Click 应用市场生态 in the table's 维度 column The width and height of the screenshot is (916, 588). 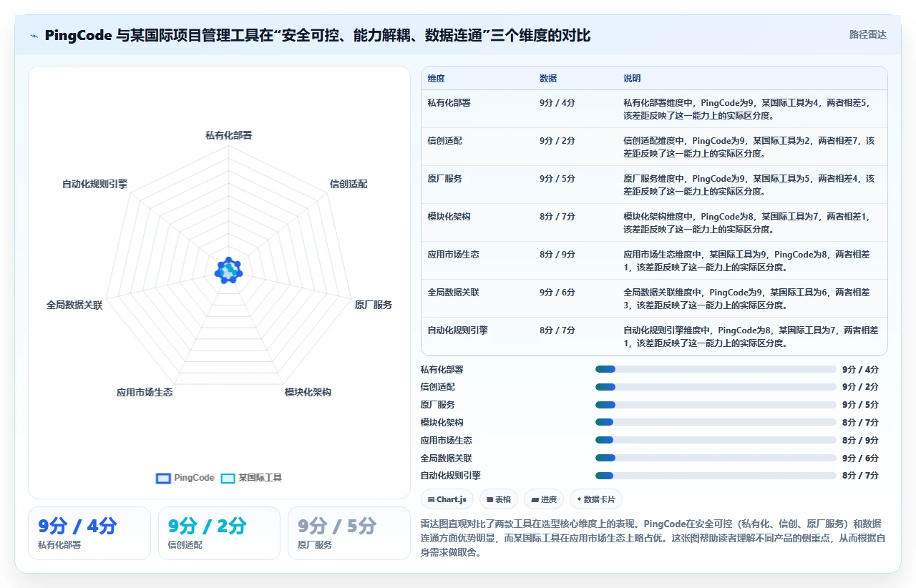click(453, 255)
